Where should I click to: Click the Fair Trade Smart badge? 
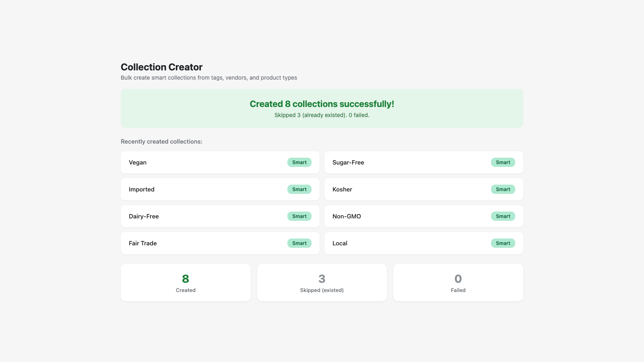[299, 243]
